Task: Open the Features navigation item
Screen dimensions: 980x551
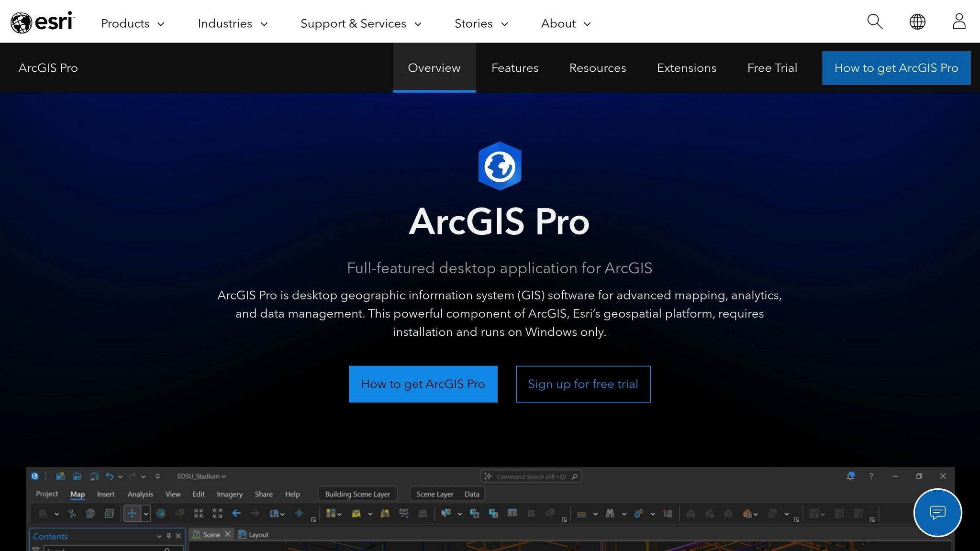Action: pyautogui.click(x=514, y=68)
